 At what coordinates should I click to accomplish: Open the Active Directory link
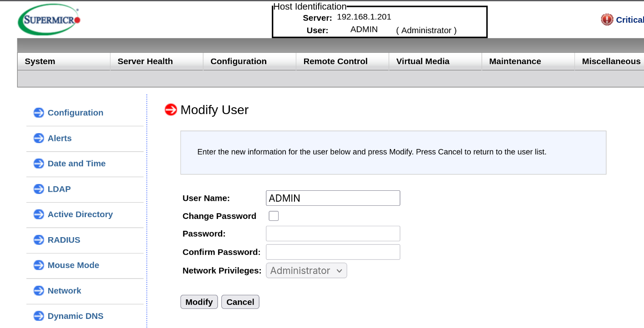(80, 214)
